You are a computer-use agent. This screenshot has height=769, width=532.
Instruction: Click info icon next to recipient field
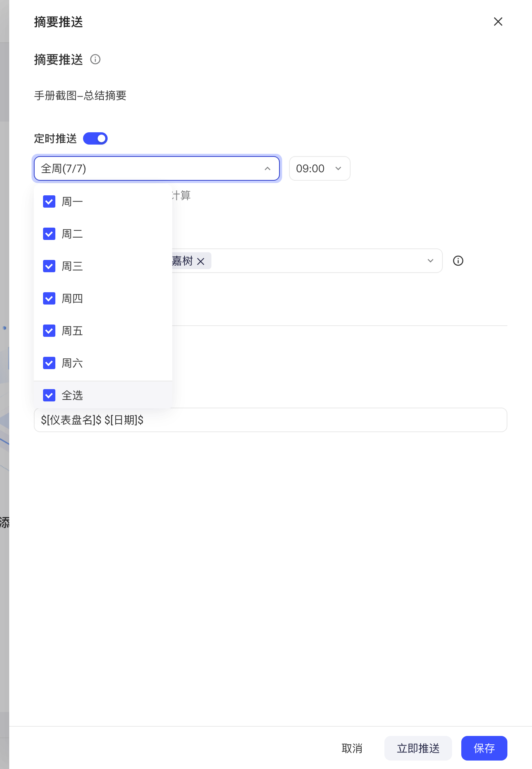458,261
